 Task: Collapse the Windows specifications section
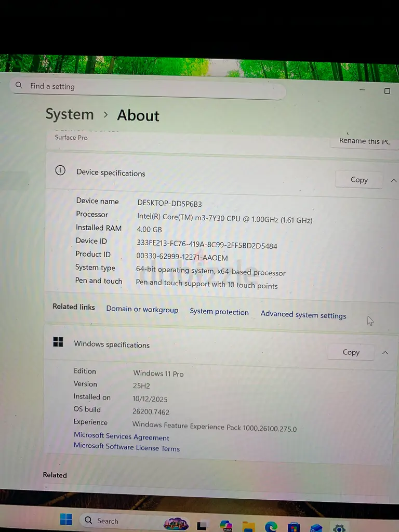(385, 353)
